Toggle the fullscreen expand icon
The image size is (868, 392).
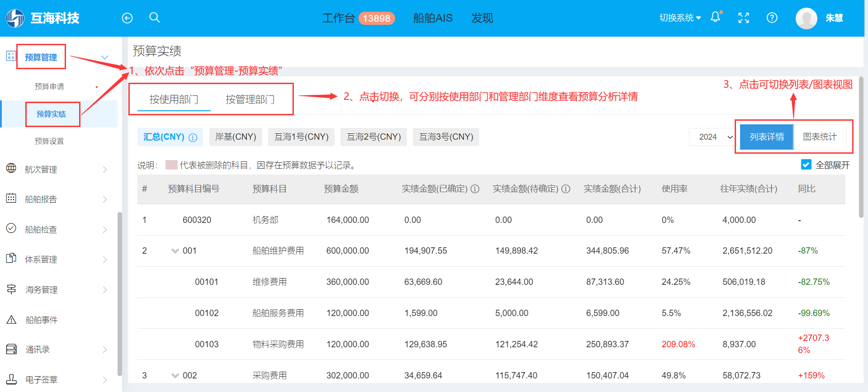click(744, 18)
